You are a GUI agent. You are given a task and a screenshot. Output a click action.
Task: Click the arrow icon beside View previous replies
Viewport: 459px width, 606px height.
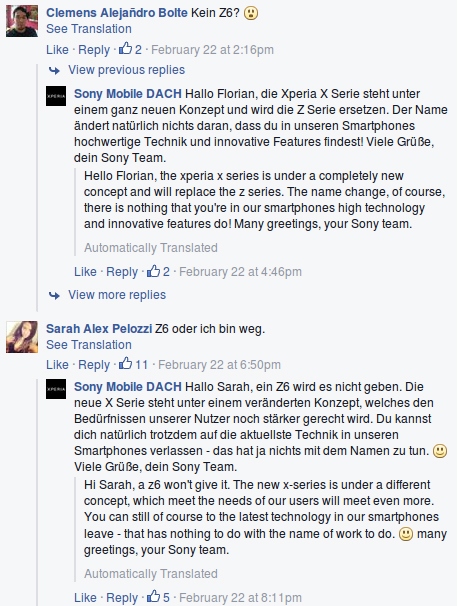[54, 70]
